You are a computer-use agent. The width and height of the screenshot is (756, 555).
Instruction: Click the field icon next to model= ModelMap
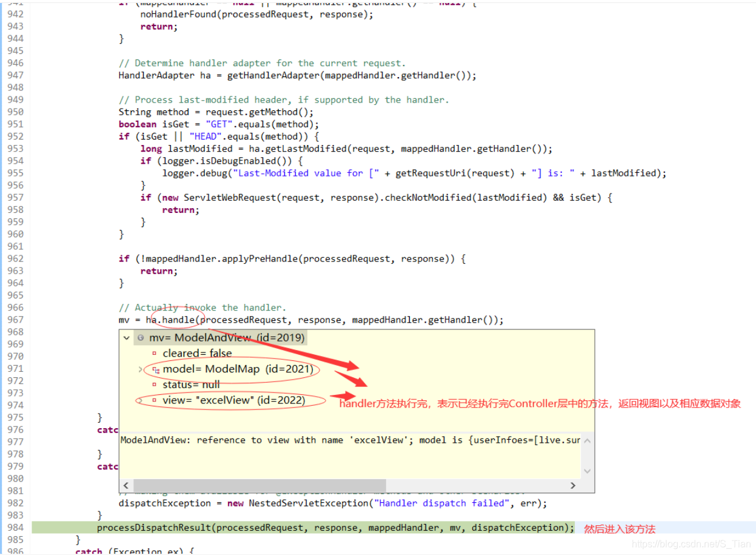coord(155,369)
